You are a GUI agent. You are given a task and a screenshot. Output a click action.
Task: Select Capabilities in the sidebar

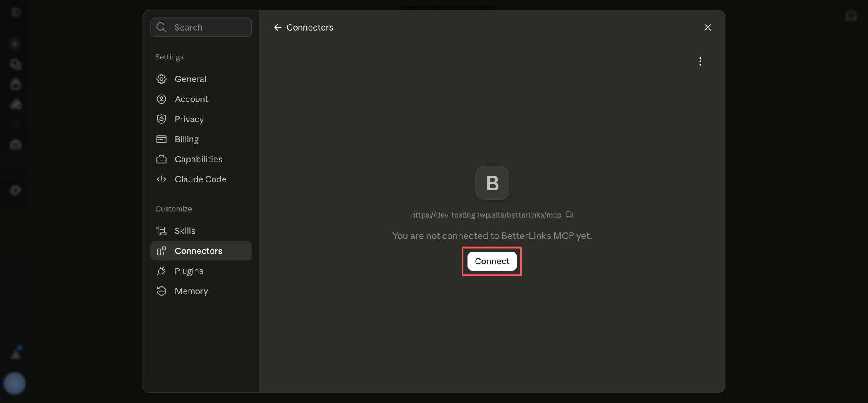201,159
